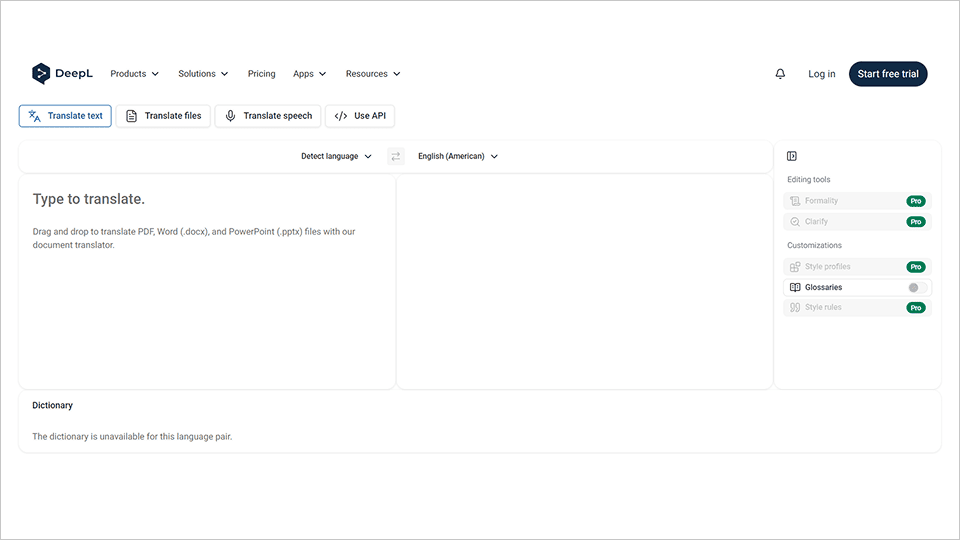
Task: Select the Clarify editing tool
Action: tap(857, 222)
